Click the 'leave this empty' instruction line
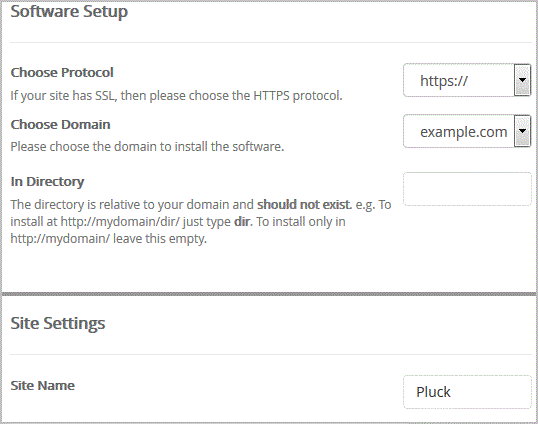 [109, 238]
